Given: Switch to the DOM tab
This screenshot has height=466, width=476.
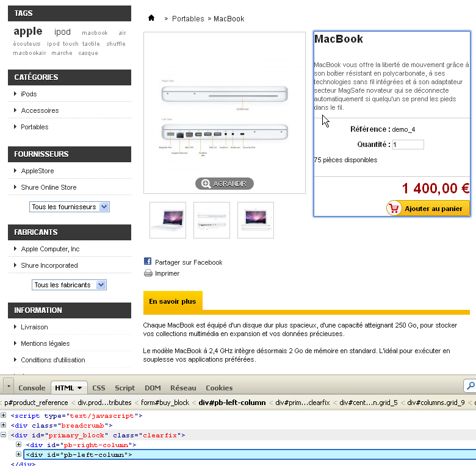Looking at the screenshot, I should (153, 388).
